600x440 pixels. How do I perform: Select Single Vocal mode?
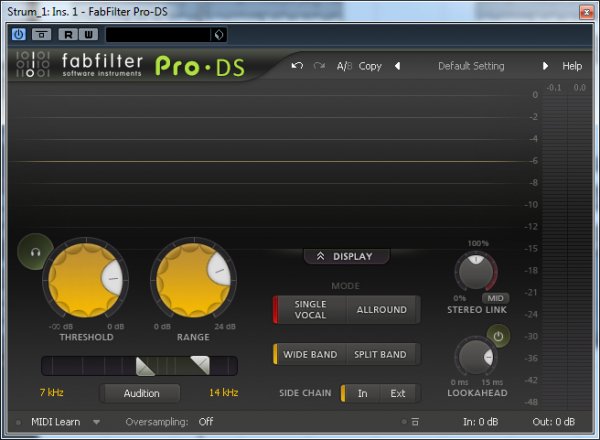pos(310,310)
